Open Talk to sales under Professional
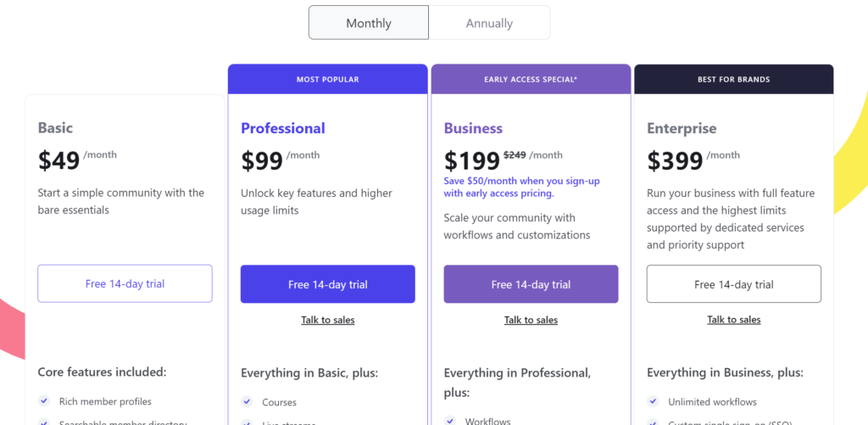 [x=328, y=320]
